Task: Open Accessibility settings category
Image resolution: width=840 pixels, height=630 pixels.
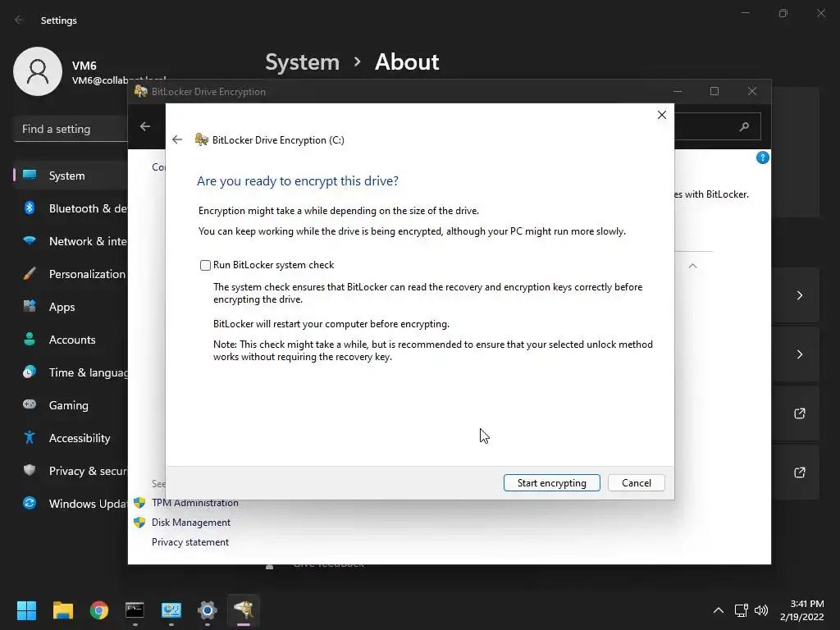Action: click(71, 438)
